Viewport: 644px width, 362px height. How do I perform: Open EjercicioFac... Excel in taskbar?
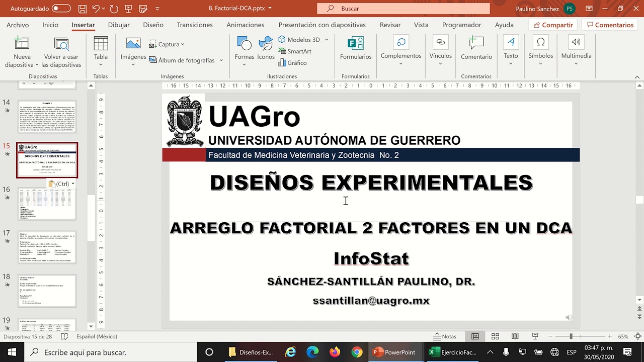pyautogui.click(x=453, y=352)
